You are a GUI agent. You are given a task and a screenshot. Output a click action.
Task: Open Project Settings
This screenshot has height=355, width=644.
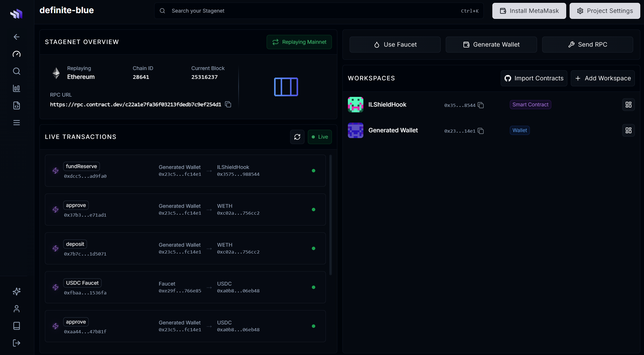coord(605,11)
